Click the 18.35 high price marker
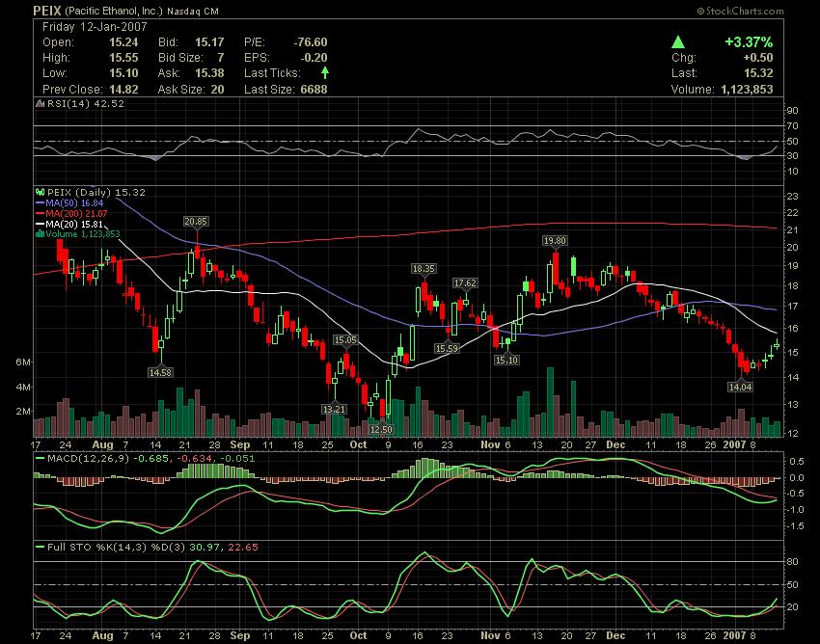Viewport: 820px width, 644px height. (424, 269)
